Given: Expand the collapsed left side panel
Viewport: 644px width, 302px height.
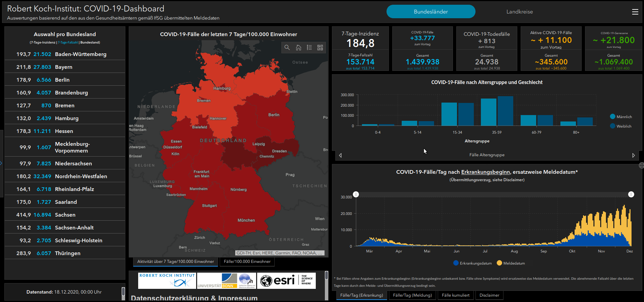Looking at the screenshot, I should (1, 163).
